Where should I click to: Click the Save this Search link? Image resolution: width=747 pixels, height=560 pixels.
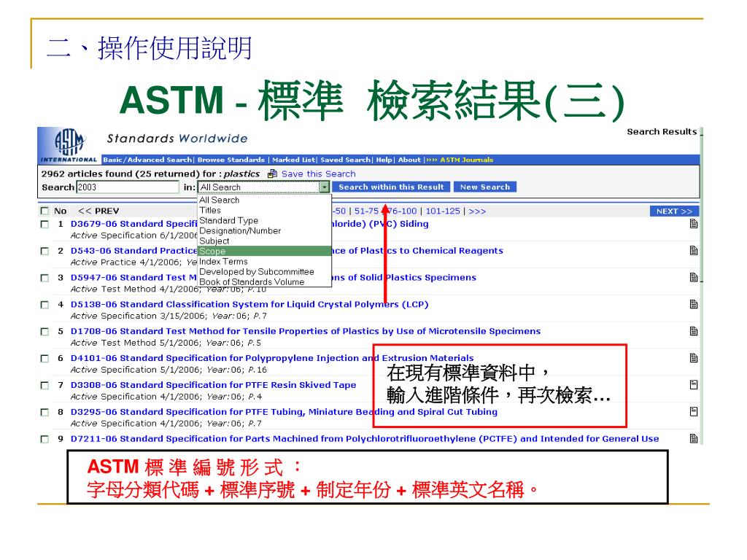318,174
